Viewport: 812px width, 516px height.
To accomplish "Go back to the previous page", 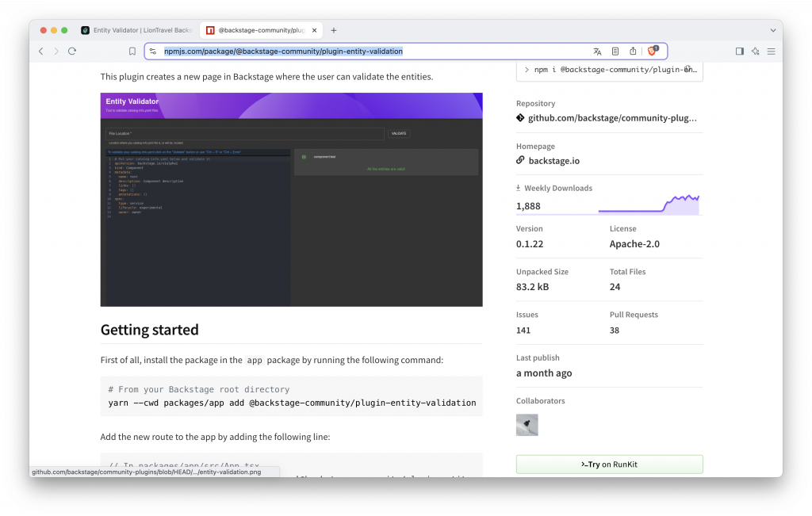I will [x=41, y=52].
